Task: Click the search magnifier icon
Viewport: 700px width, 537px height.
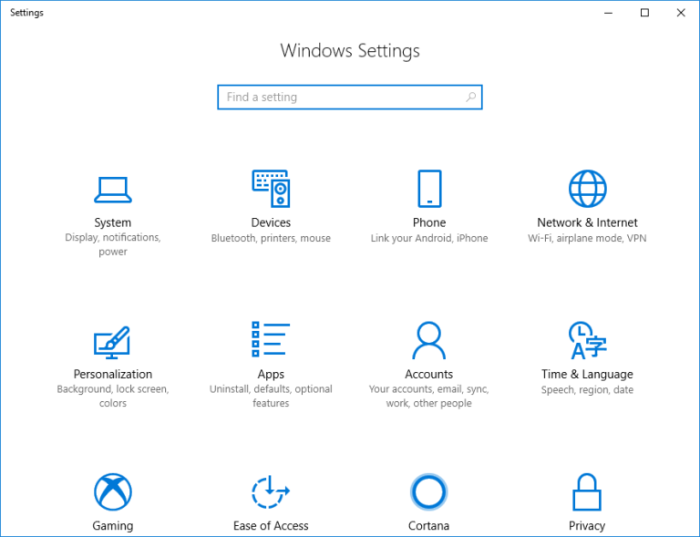Action: pyautogui.click(x=471, y=97)
